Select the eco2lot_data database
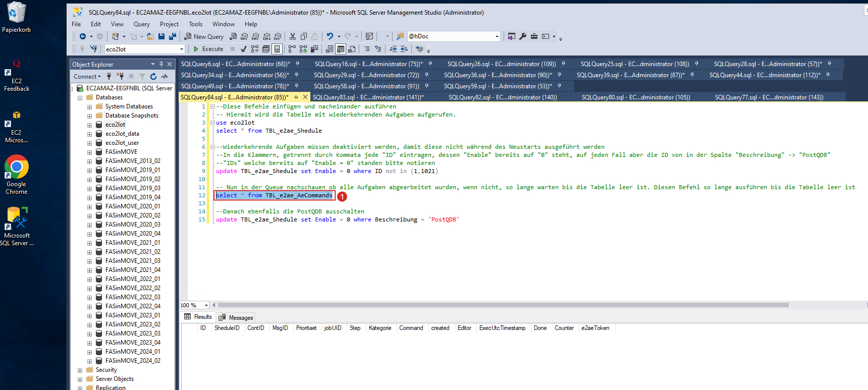 (122, 134)
